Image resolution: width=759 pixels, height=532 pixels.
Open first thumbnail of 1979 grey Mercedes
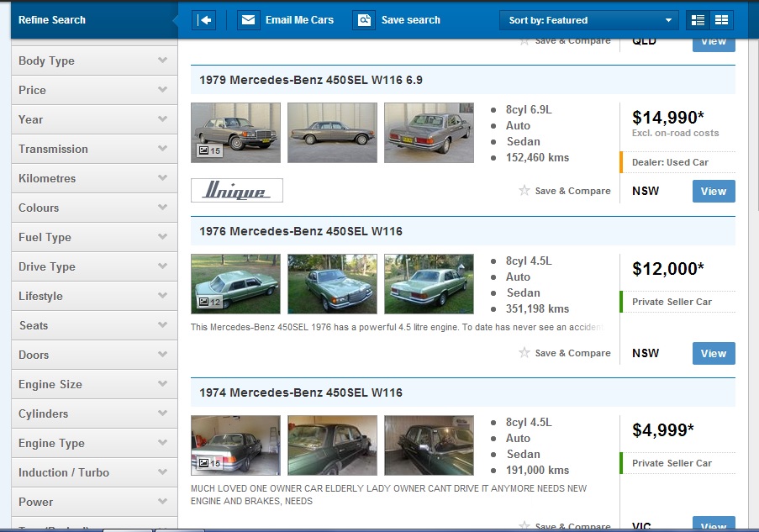pyautogui.click(x=235, y=133)
